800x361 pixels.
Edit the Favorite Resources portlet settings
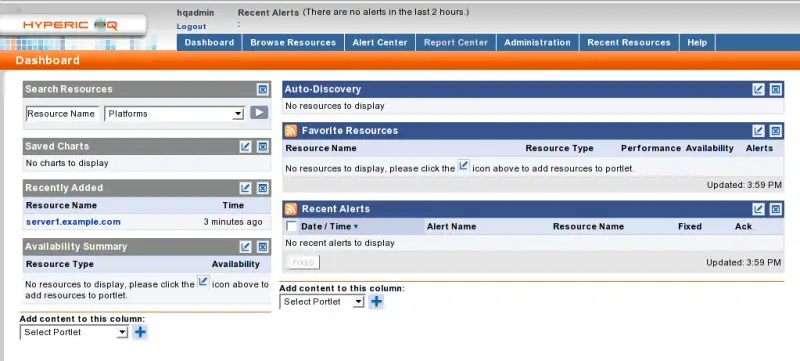(x=758, y=131)
